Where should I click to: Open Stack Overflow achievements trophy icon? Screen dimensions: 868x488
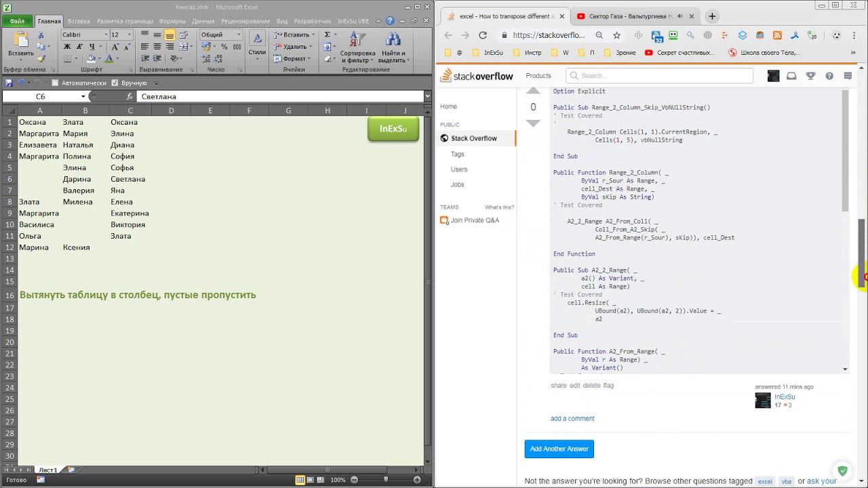pos(810,76)
